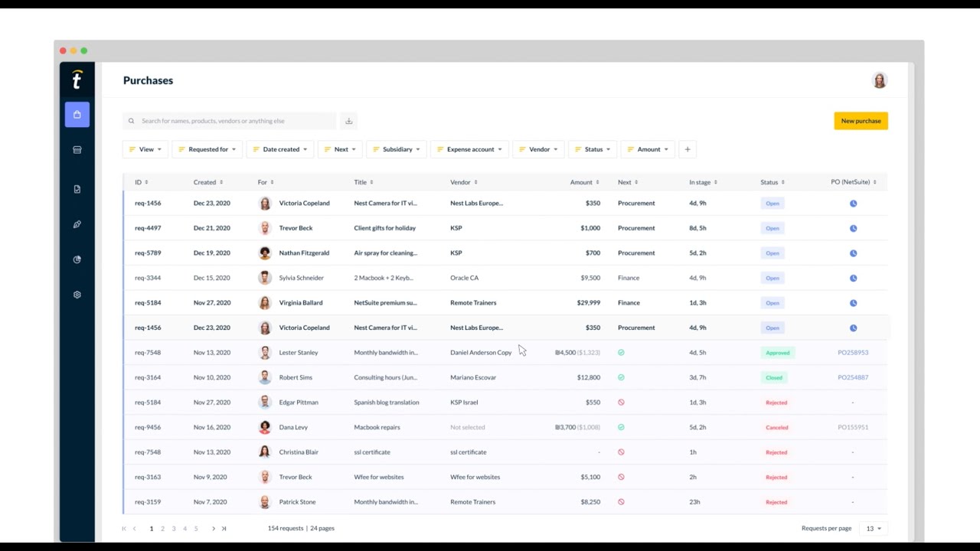980x551 pixels.
Task: Open the Settings gear in the sidebar
Action: (x=77, y=295)
